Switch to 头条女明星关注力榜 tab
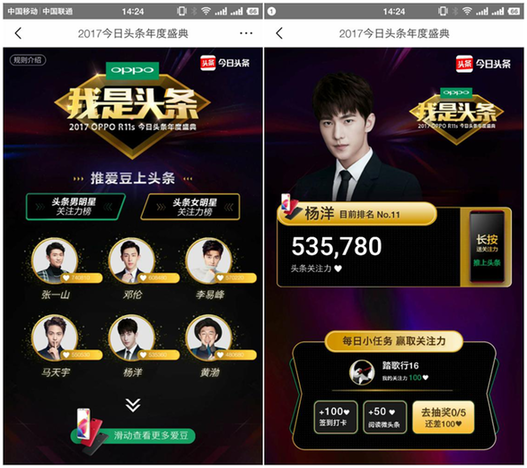The image size is (527, 468). [191, 207]
